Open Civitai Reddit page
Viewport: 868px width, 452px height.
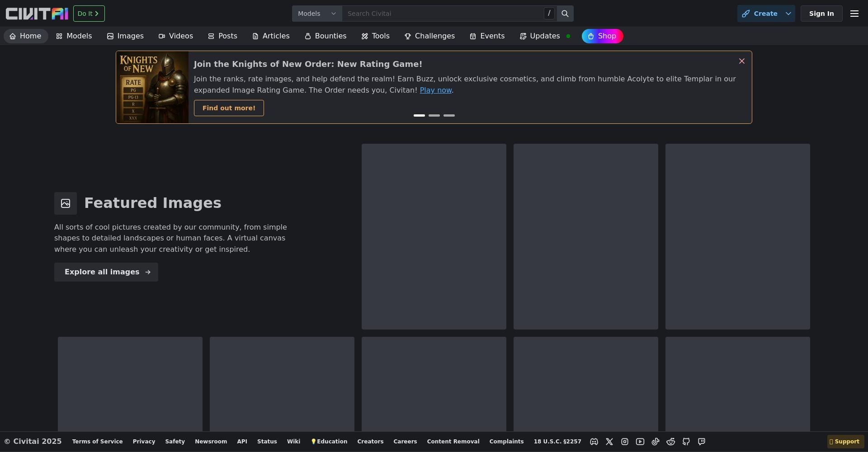pyautogui.click(x=671, y=442)
